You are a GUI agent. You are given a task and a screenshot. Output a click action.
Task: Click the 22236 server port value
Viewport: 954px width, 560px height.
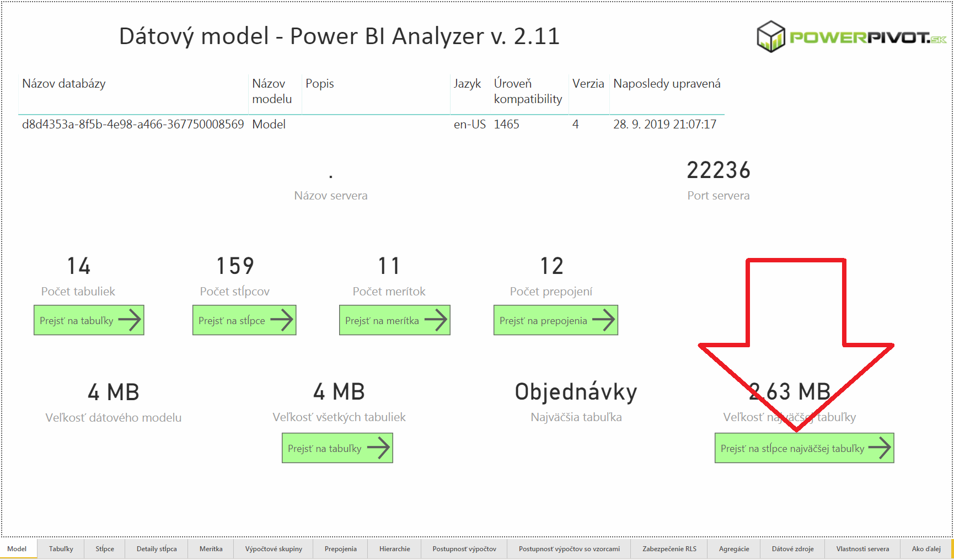coord(719,170)
